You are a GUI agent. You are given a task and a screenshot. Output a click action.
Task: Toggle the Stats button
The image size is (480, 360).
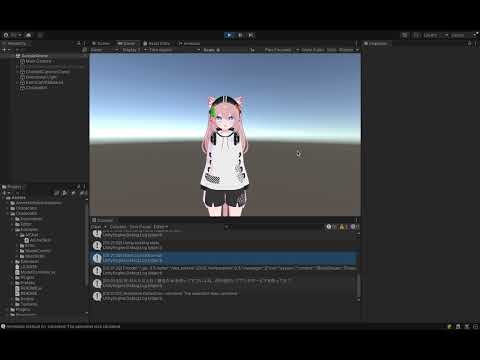click(x=332, y=50)
